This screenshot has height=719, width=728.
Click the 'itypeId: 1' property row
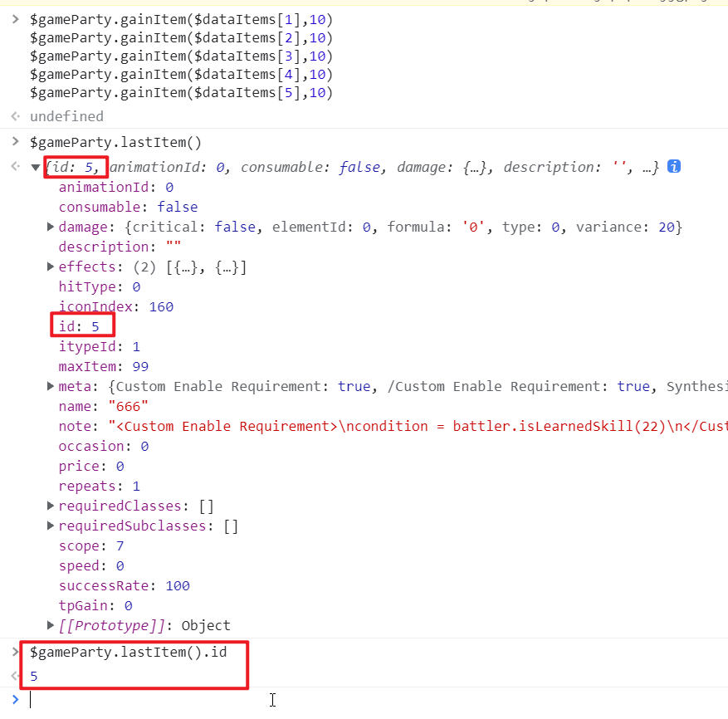pos(100,346)
